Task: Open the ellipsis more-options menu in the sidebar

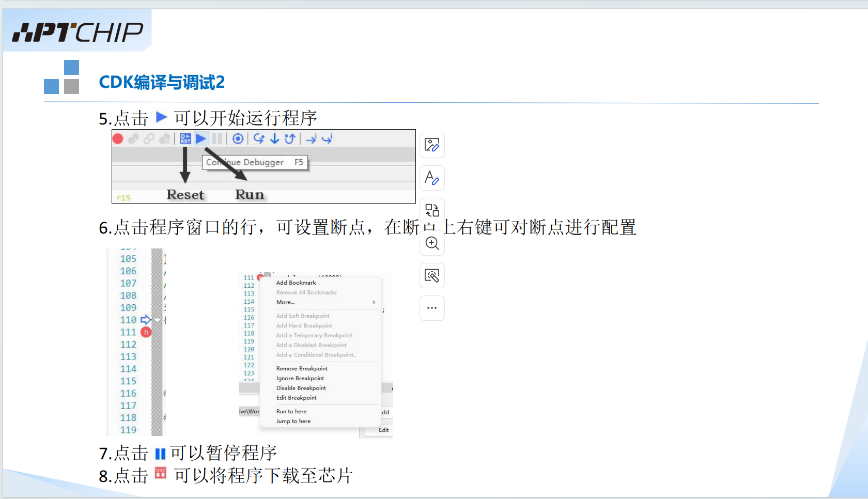Action: [x=432, y=308]
